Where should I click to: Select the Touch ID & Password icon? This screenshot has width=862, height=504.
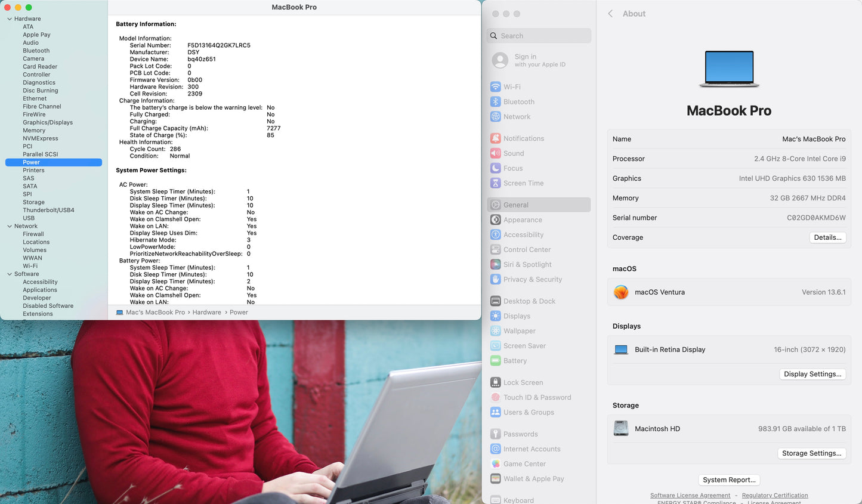(x=495, y=397)
